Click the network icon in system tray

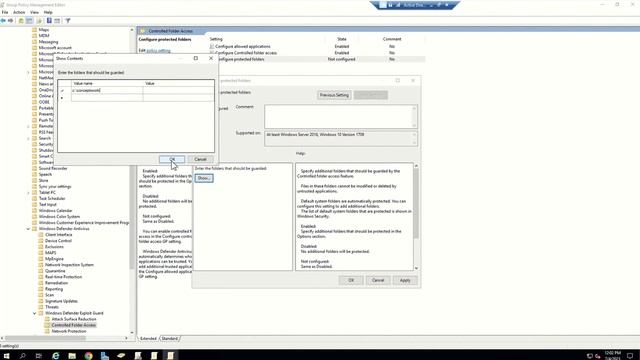click(x=590, y=356)
